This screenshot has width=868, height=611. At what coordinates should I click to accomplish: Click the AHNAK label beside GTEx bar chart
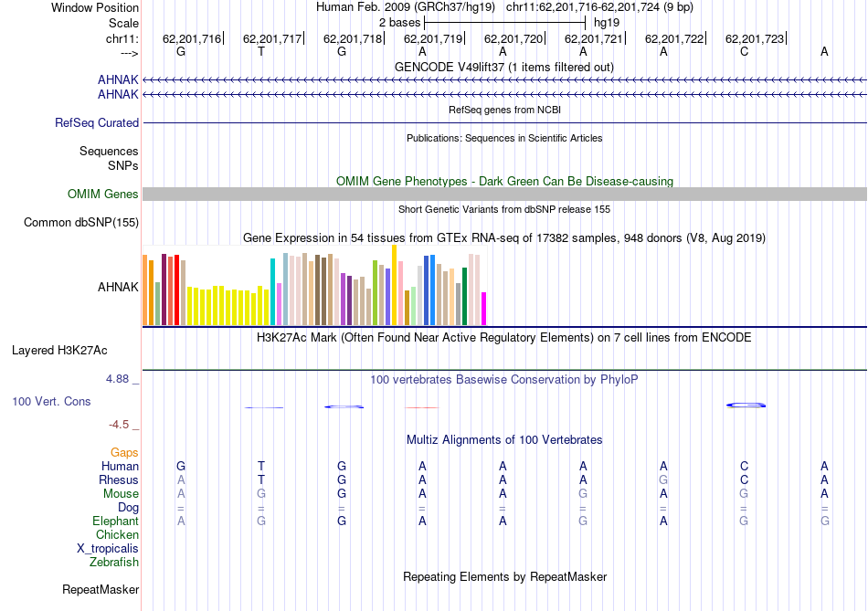point(118,287)
